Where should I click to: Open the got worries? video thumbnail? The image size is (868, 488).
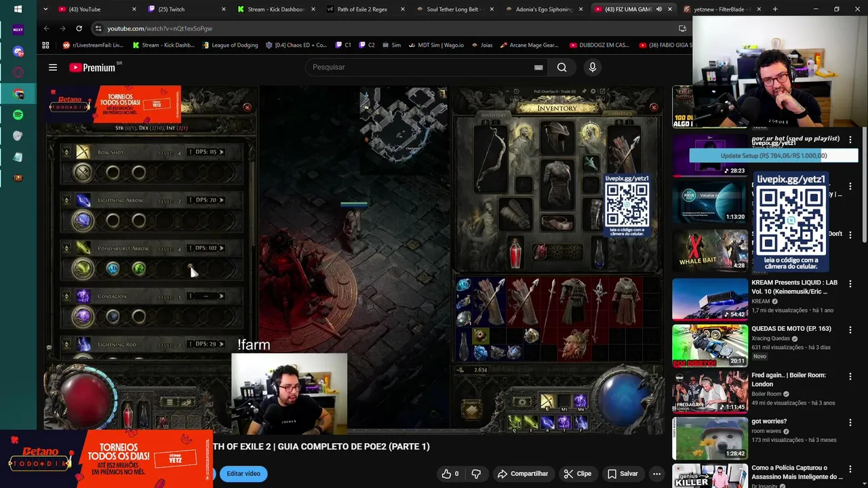(x=710, y=438)
